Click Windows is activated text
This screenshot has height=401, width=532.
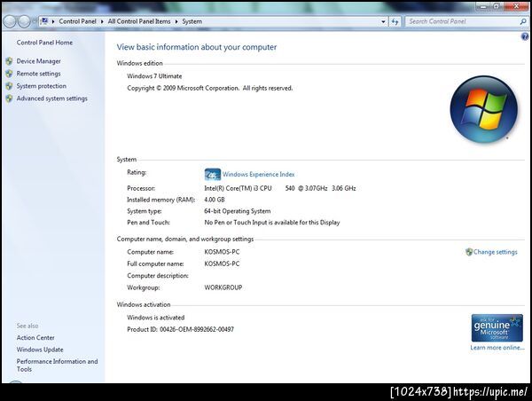156,318
